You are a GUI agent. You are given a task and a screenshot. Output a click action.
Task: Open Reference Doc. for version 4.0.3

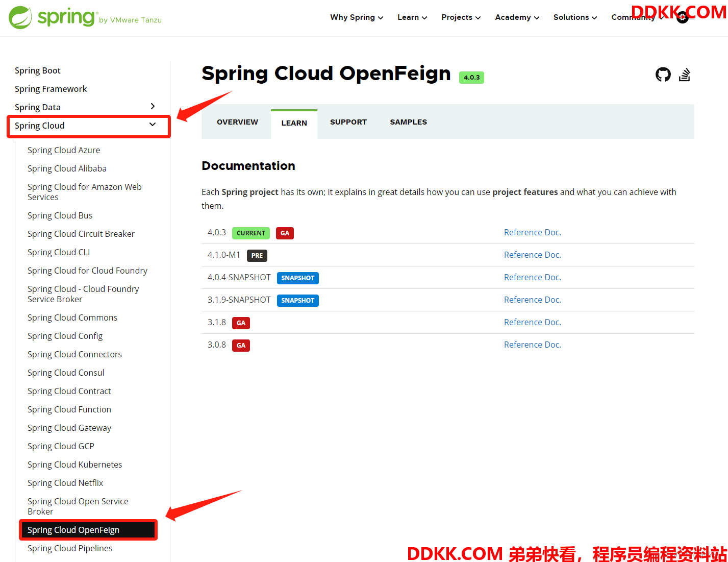(533, 232)
